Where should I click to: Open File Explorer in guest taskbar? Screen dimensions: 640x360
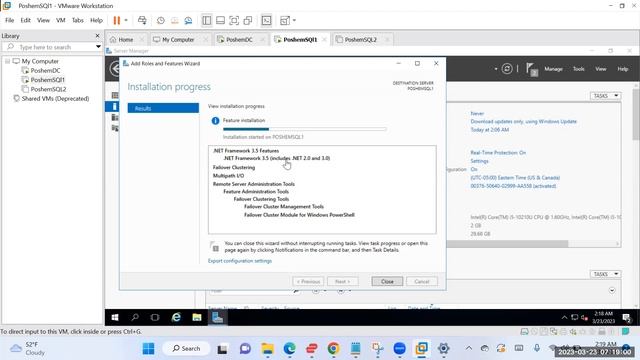click(197, 317)
